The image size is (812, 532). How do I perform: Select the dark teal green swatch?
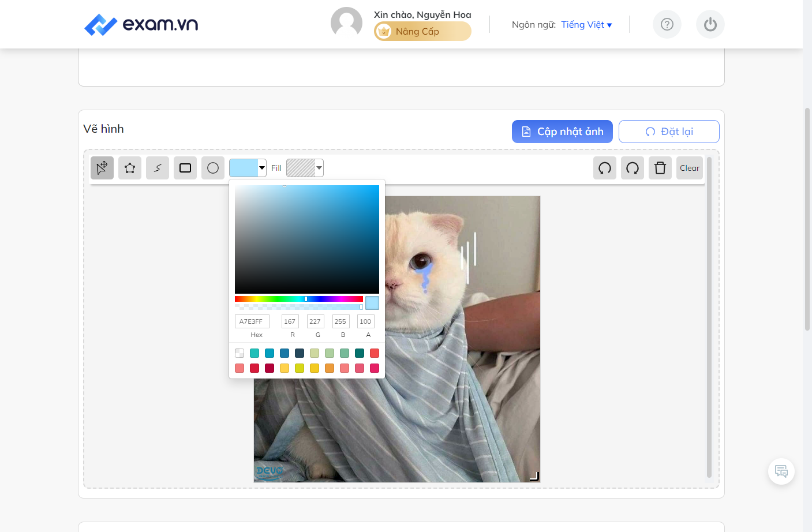click(360, 353)
